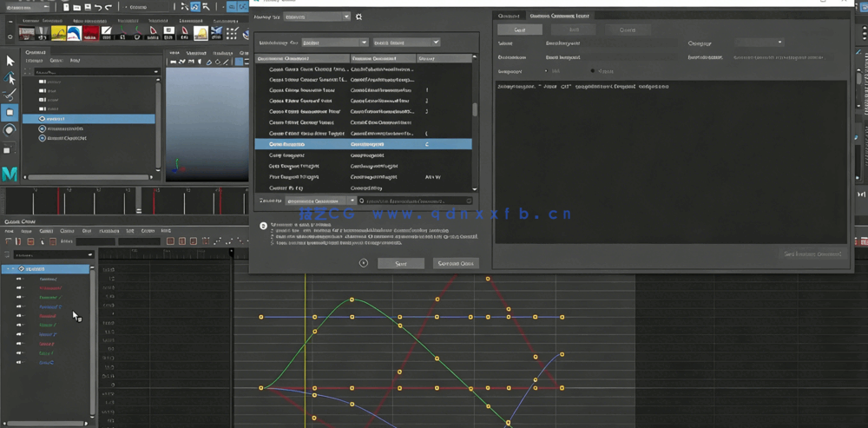The width and height of the screenshot is (868, 428).
Task: Collapse the selected node in Graph Editor outliner
Action: point(9,269)
